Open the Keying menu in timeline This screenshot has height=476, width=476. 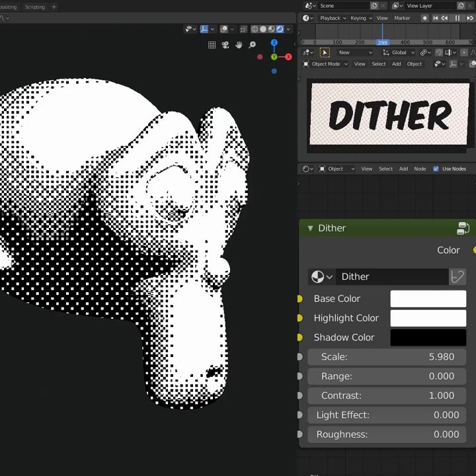pos(361,19)
